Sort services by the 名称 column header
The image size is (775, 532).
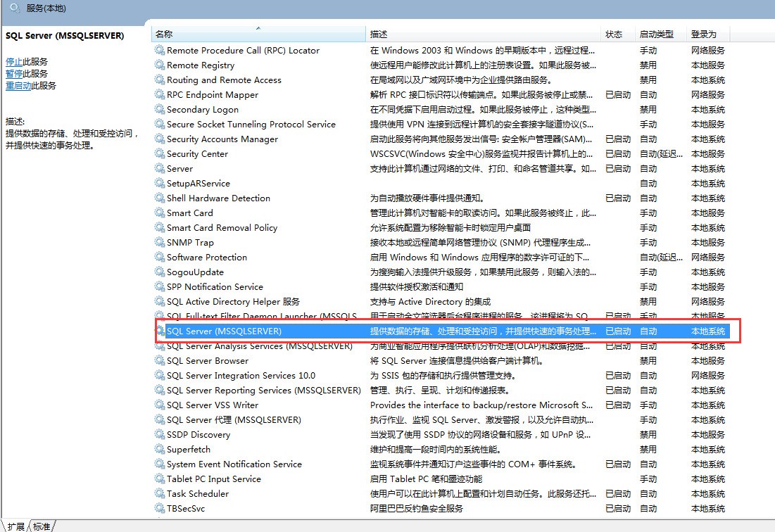pyautogui.click(x=258, y=34)
